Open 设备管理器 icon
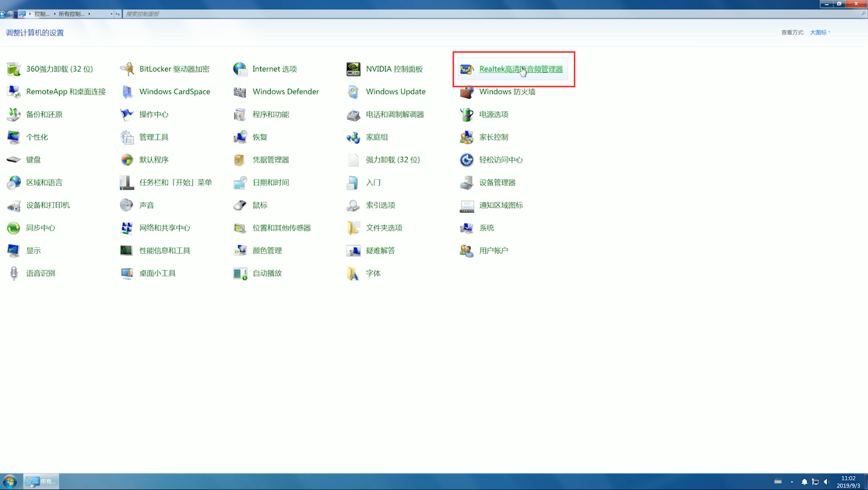 (467, 183)
